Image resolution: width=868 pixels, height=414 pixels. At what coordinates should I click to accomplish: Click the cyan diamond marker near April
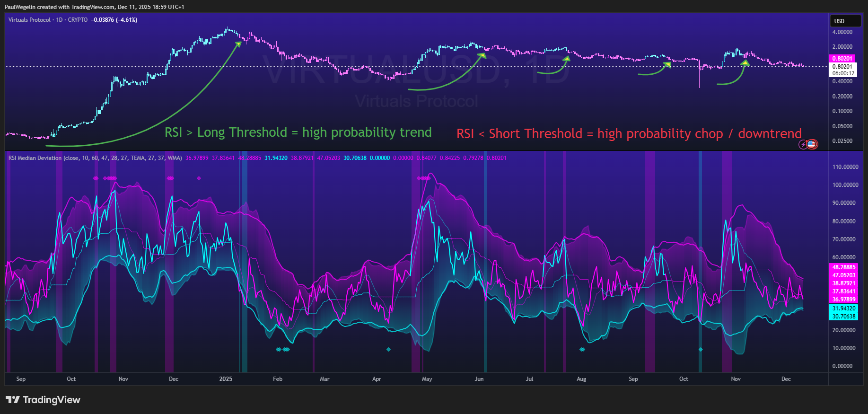pos(388,350)
